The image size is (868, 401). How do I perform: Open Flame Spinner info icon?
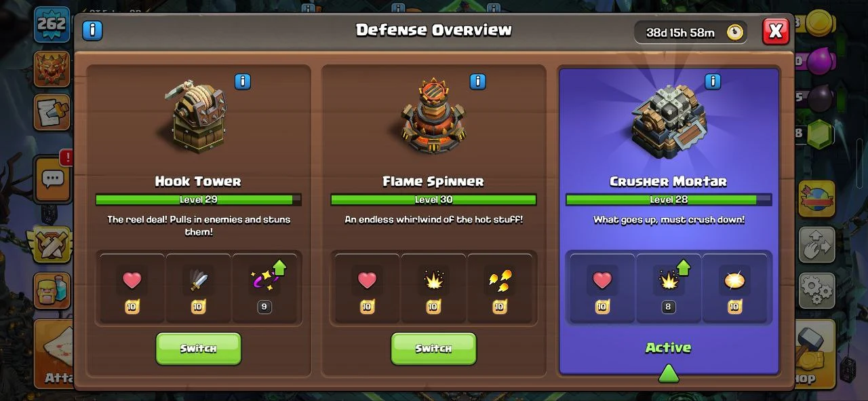(x=478, y=81)
